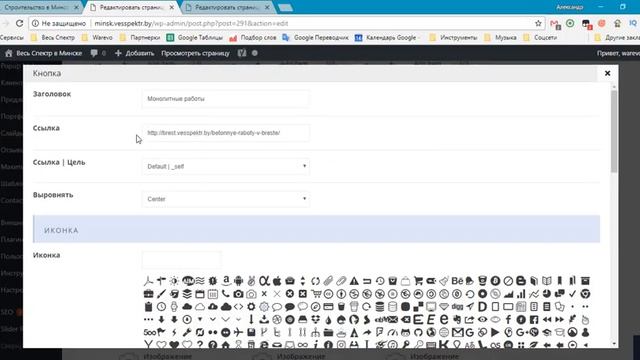Choose the Dropbox logo icon
This screenshot has width=640, height=360.
point(316,320)
